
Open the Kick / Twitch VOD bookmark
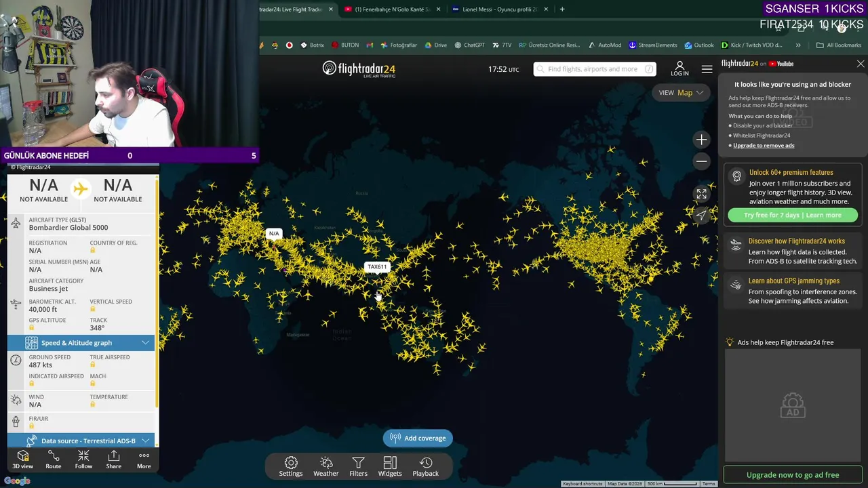coord(751,45)
